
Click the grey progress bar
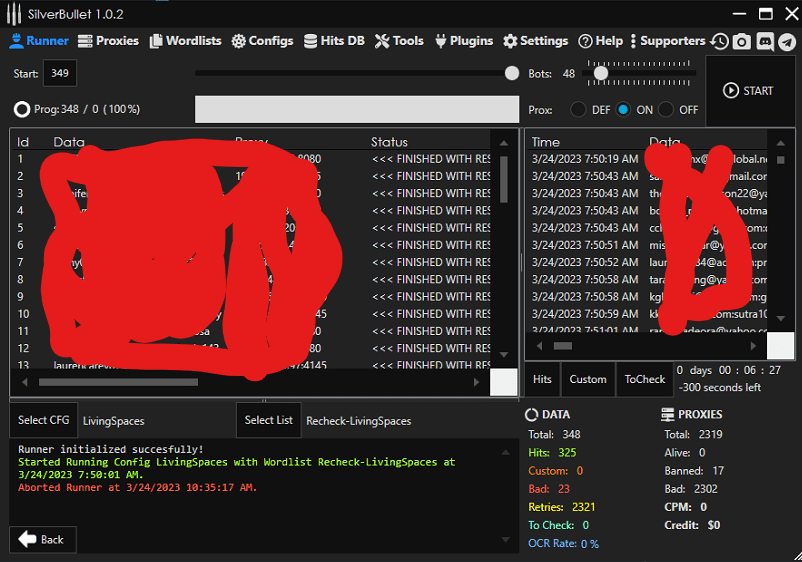[x=357, y=109]
